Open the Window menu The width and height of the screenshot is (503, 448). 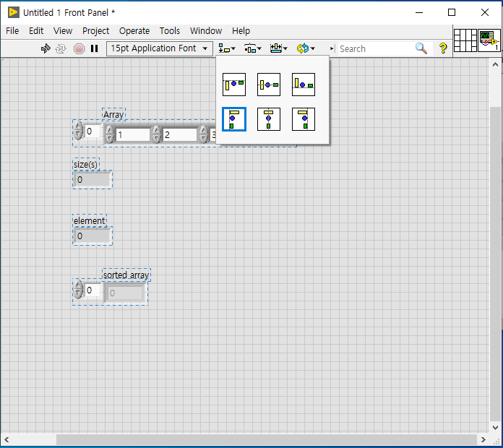[x=206, y=31]
